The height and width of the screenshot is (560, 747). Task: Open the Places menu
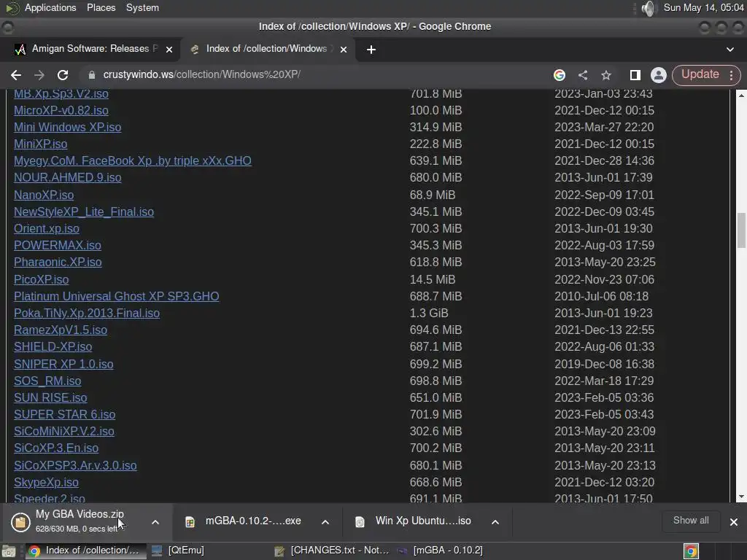101,8
